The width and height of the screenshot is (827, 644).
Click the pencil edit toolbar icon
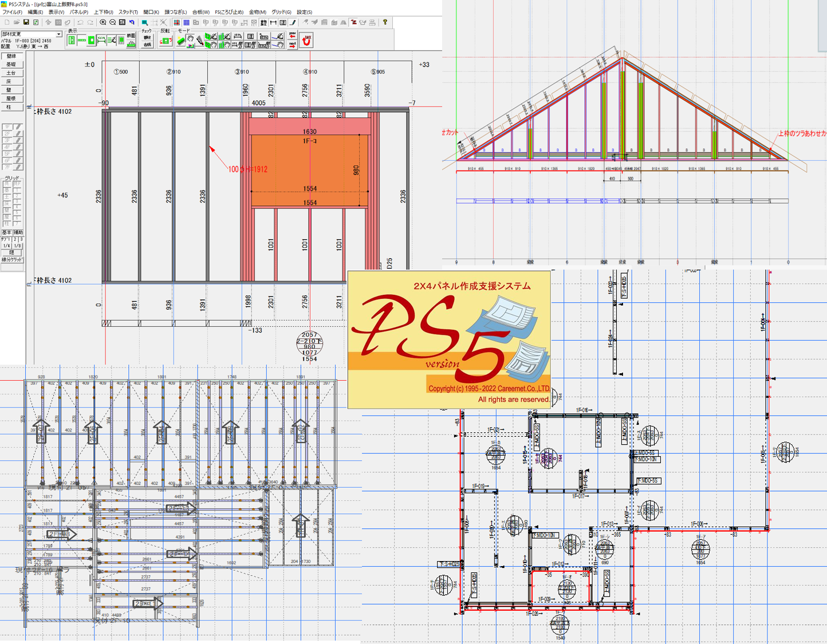point(292,22)
